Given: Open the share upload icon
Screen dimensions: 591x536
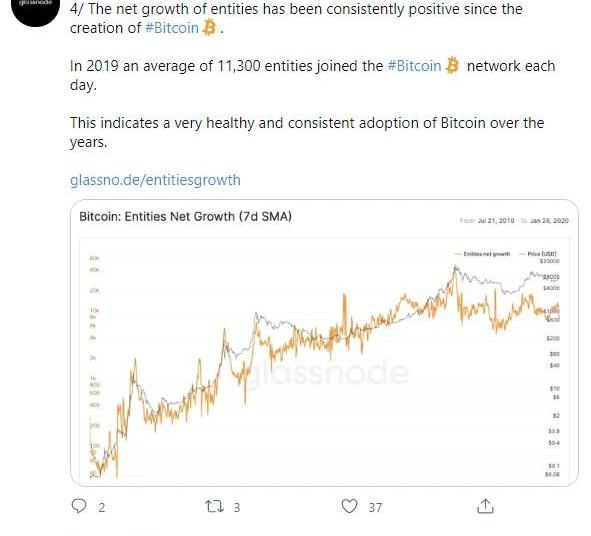Looking at the screenshot, I should [x=485, y=506].
